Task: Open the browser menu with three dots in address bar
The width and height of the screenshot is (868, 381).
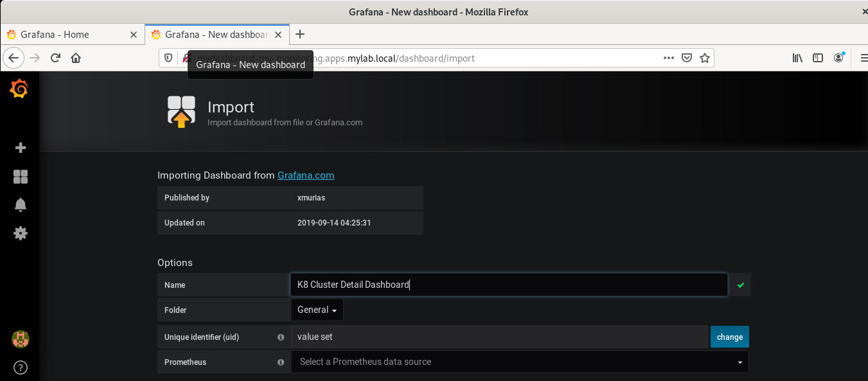Action: click(668, 58)
